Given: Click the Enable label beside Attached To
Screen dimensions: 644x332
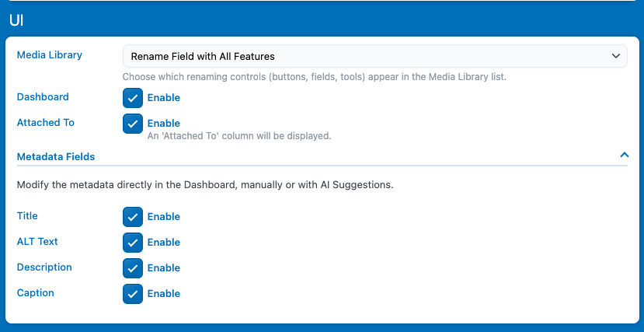Looking at the screenshot, I should click(x=164, y=123).
